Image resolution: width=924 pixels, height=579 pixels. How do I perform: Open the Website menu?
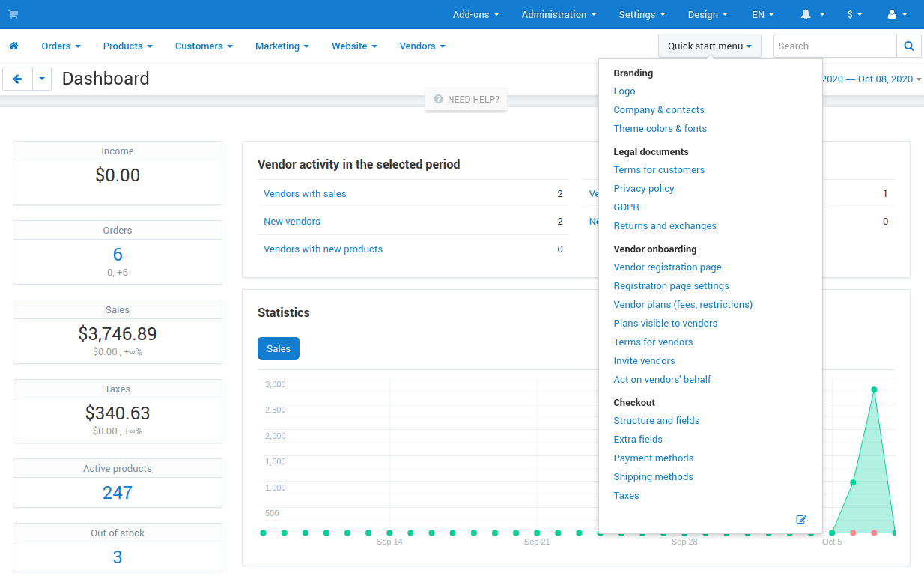tap(355, 46)
